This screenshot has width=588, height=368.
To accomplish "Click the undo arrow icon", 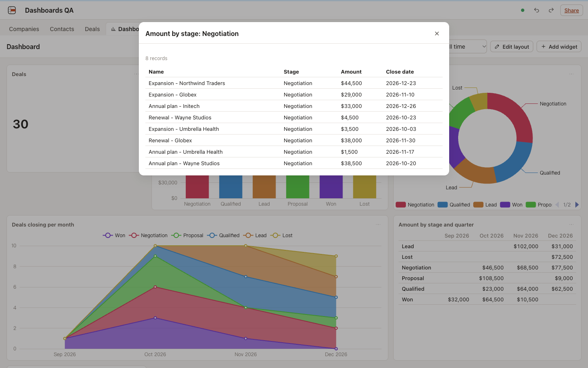I will [x=537, y=10].
